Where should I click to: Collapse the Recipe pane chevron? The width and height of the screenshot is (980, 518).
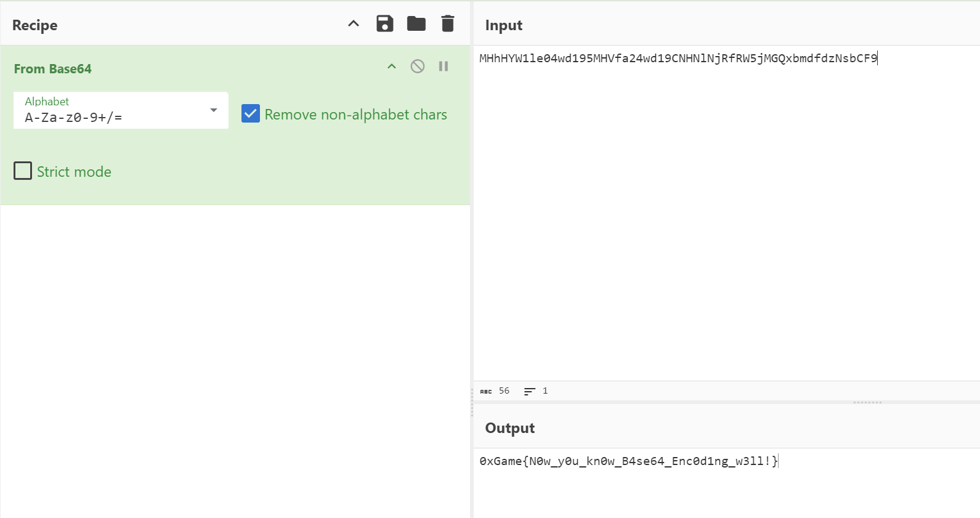(354, 24)
